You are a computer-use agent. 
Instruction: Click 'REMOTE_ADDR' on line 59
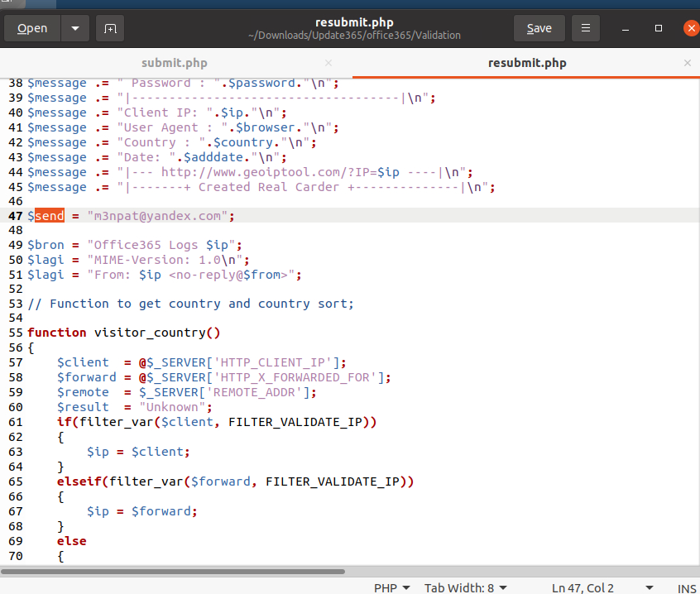click(x=254, y=392)
